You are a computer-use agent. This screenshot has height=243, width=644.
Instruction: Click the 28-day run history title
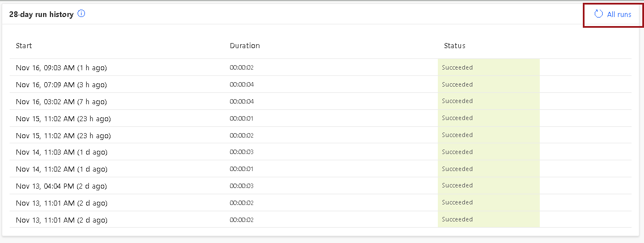41,14
